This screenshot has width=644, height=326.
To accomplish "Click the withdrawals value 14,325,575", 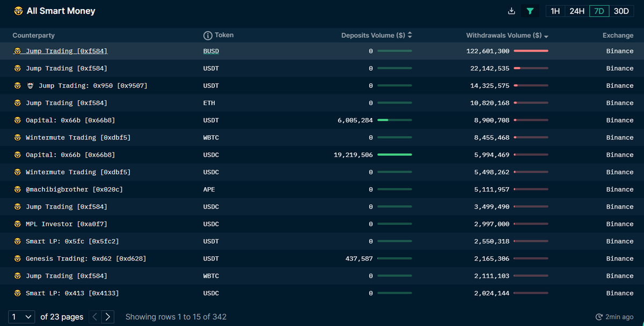I will pyautogui.click(x=490, y=86).
